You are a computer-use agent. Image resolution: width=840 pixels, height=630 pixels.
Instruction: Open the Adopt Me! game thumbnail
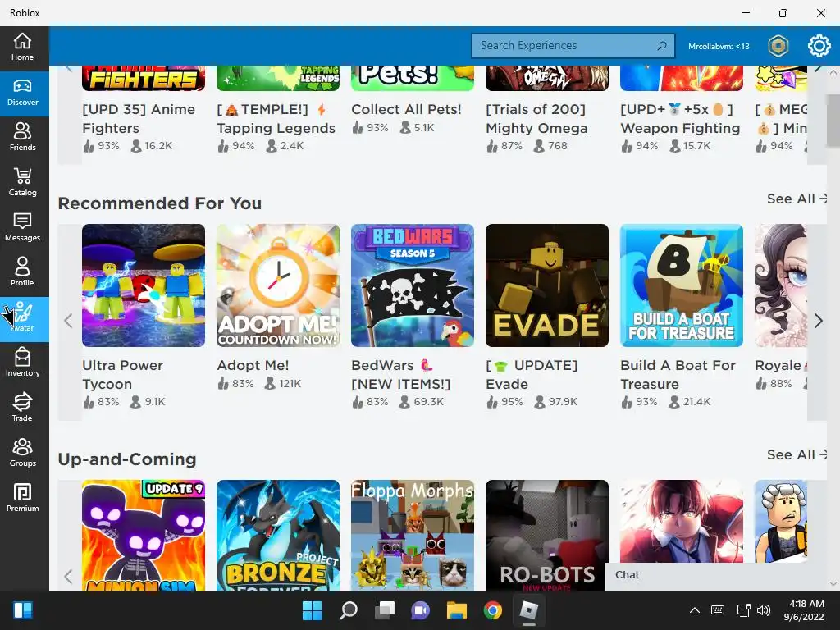(278, 285)
